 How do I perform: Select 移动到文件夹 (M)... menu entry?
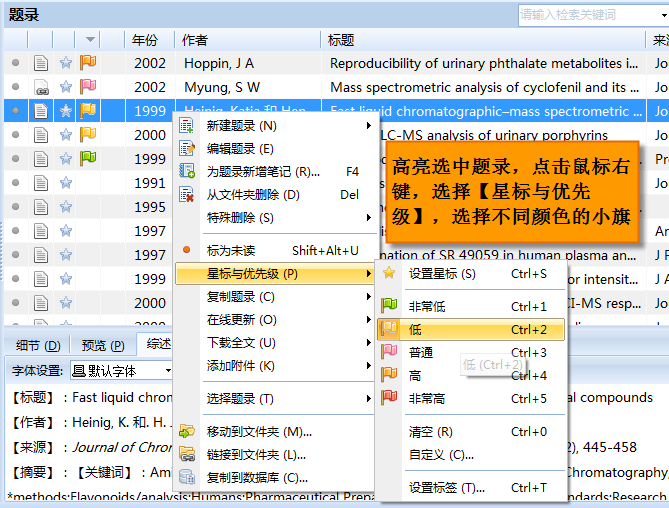(275, 432)
